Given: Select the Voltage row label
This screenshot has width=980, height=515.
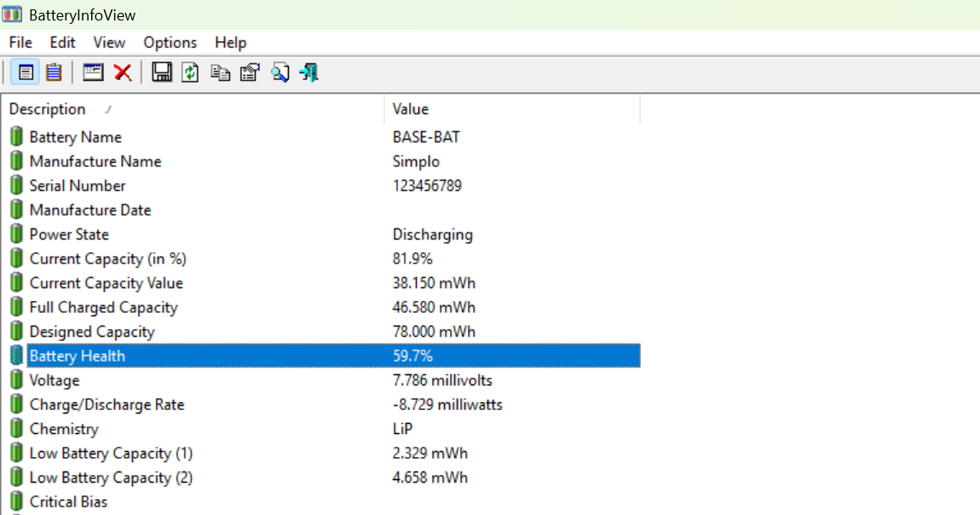Looking at the screenshot, I should (x=55, y=380).
